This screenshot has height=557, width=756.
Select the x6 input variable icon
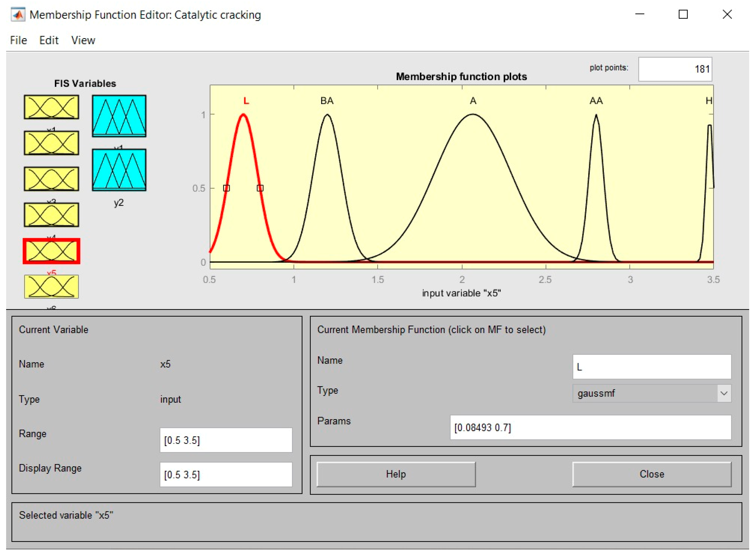click(51, 287)
